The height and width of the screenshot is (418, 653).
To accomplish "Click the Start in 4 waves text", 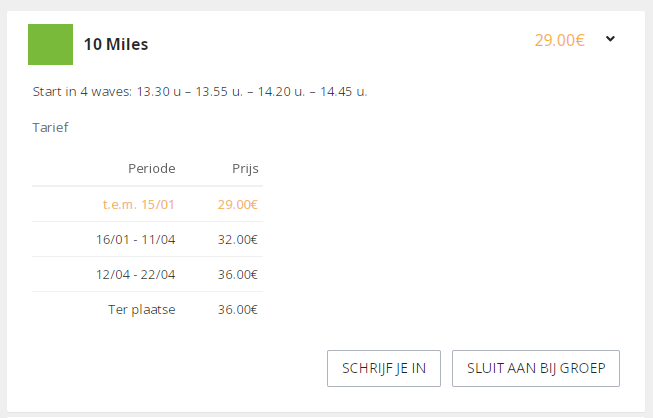I will (82, 92).
